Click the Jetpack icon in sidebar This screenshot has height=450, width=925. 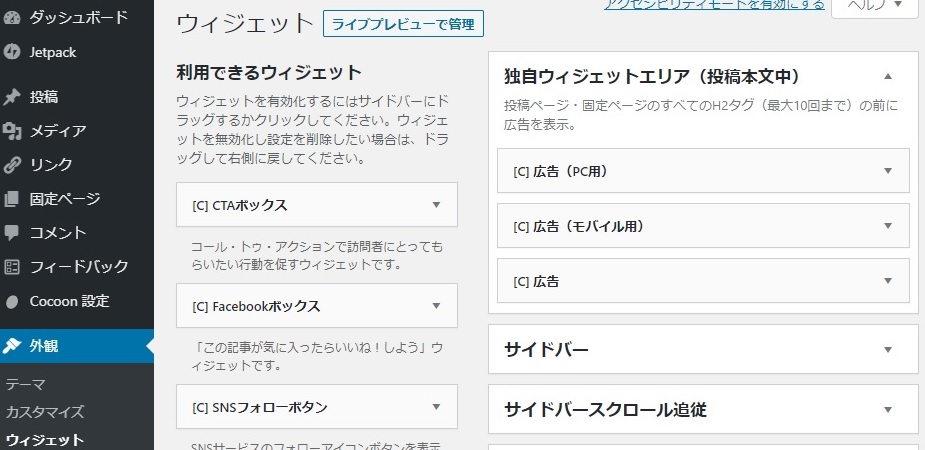click(x=13, y=52)
